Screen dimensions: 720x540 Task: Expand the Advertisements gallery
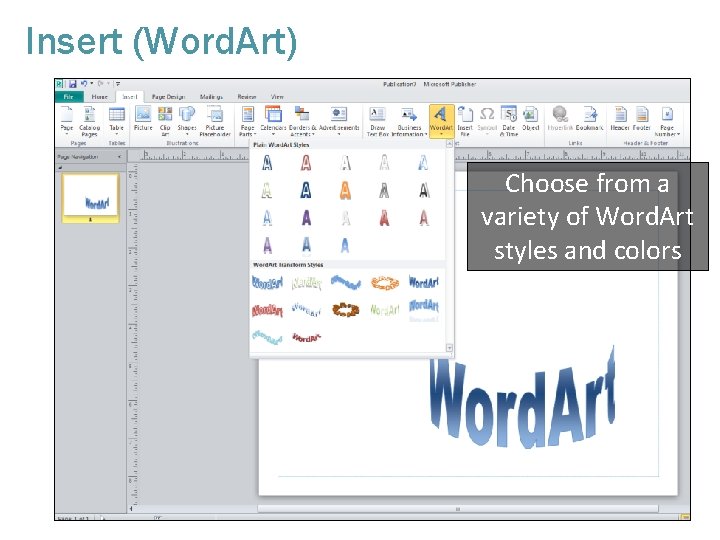coord(339,121)
